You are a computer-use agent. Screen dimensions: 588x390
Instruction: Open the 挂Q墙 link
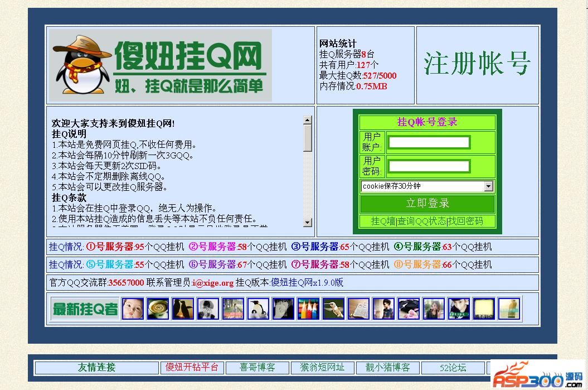pyautogui.click(x=383, y=221)
